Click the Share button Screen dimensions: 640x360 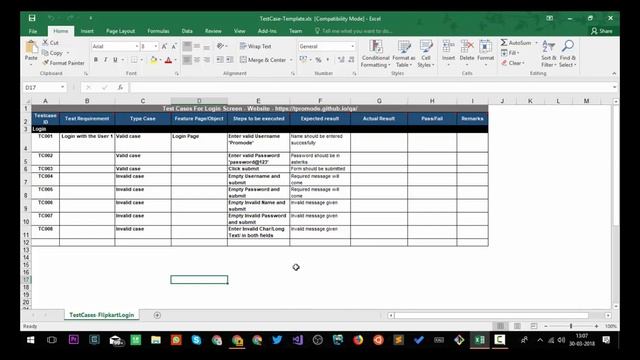tap(602, 31)
